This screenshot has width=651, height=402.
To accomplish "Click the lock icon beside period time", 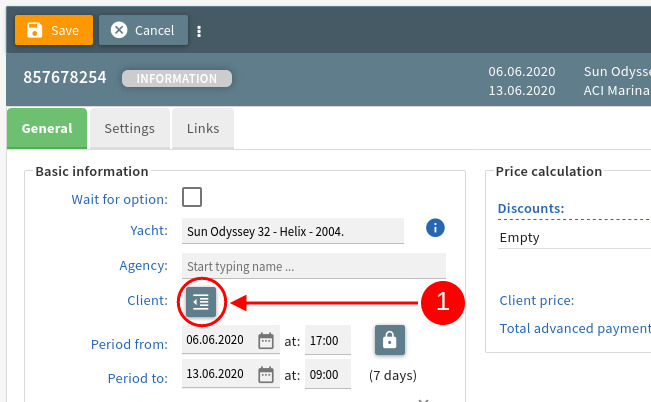I will (x=389, y=340).
